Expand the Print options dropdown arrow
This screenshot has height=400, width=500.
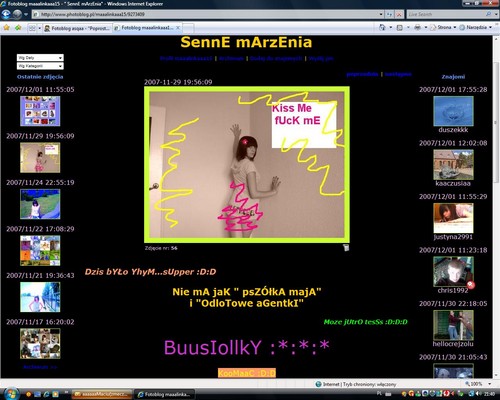pos(425,28)
